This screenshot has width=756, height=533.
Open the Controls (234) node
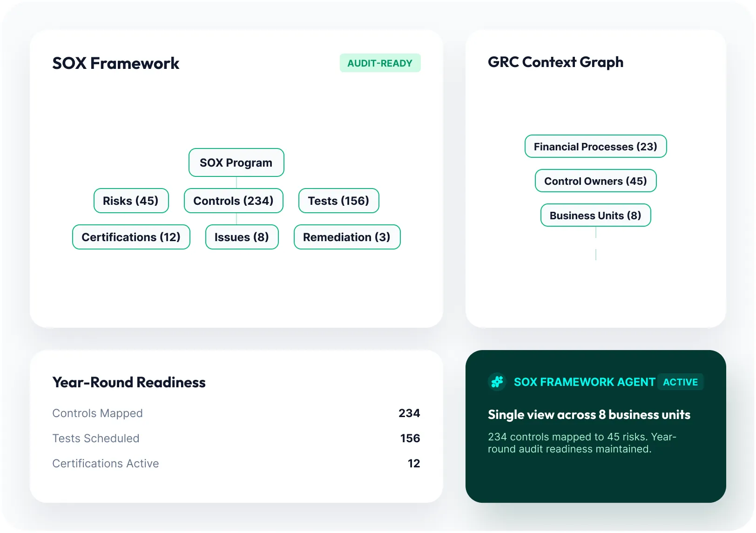click(234, 201)
